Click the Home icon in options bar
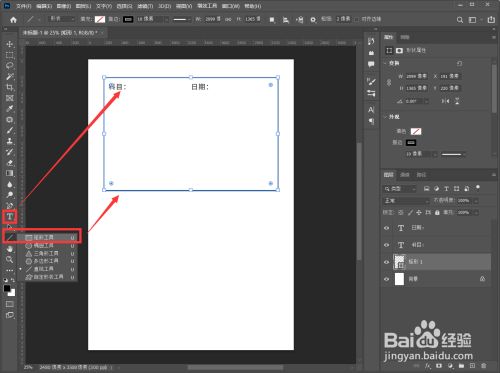Screen dimensions: 500x373 pyautogui.click(x=13, y=20)
